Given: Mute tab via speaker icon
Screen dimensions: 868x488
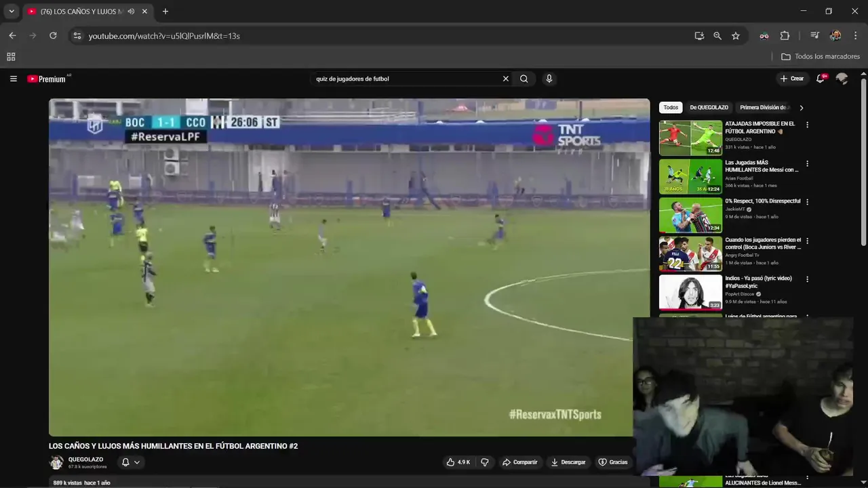Looking at the screenshot, I should tap(131, 12).
